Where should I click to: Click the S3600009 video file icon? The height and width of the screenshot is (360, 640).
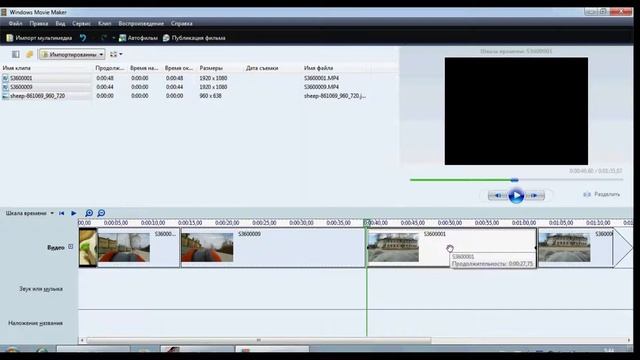5,87
